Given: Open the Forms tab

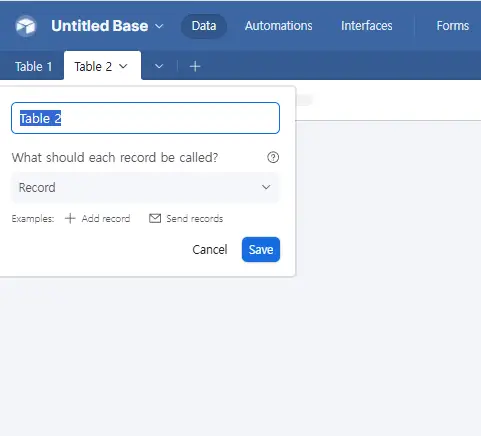Looking at the screenshot, I should (453, 26).
